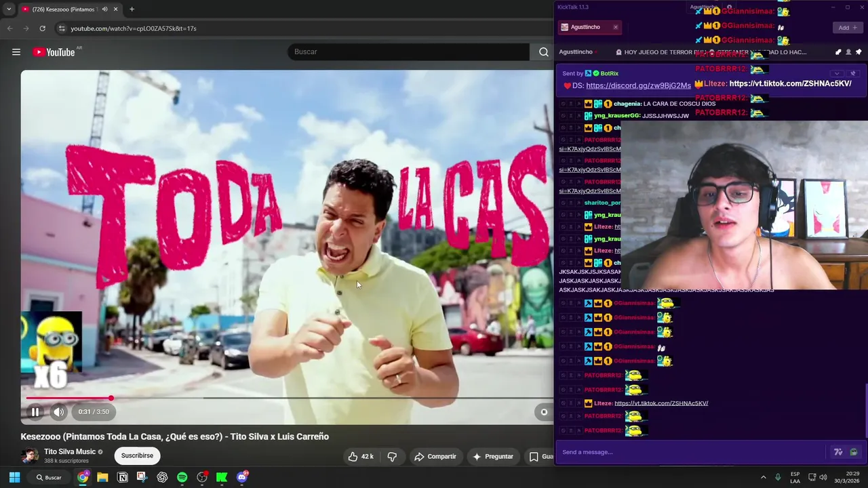Click the YouTube search magnifier button
This screenshot has width=868, height=488.
pyautogui.click(x=543, y=52)
